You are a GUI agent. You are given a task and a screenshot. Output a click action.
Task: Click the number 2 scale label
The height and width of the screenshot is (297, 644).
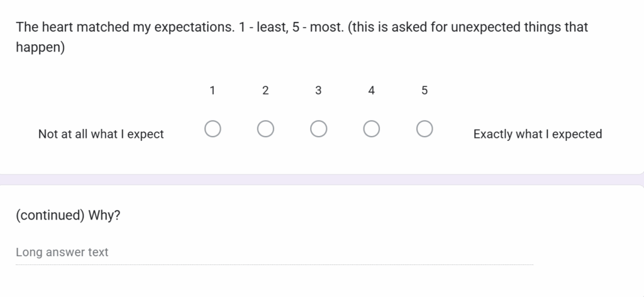(x=265, y=91)
